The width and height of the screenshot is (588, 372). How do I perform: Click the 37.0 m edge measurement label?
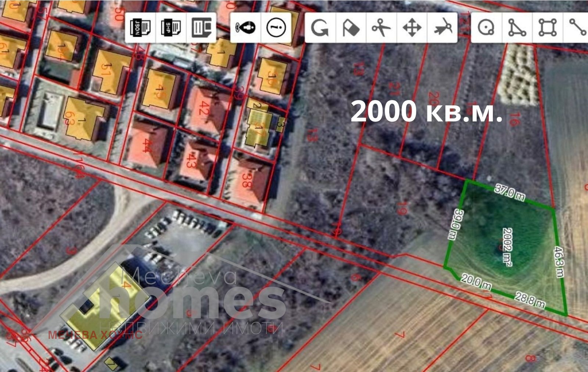tap(510, 192)
